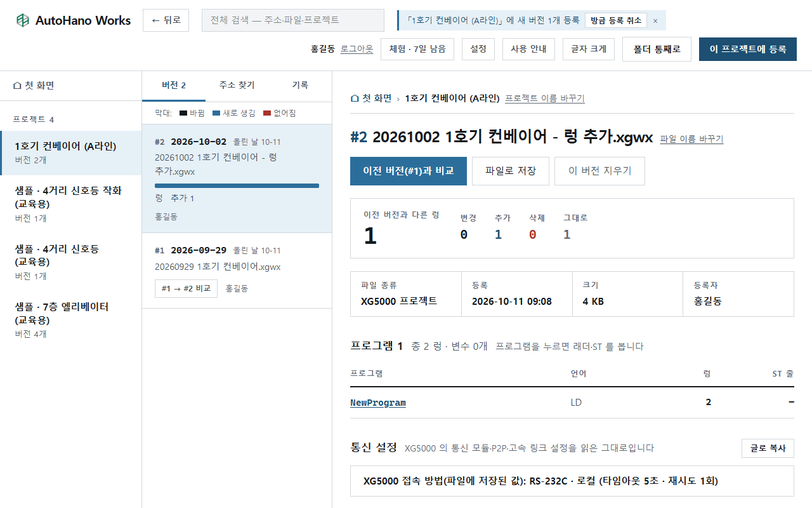Click the XG5000 프로젝트 file type value
Screen dimensions: 812x508
[399, 301]
